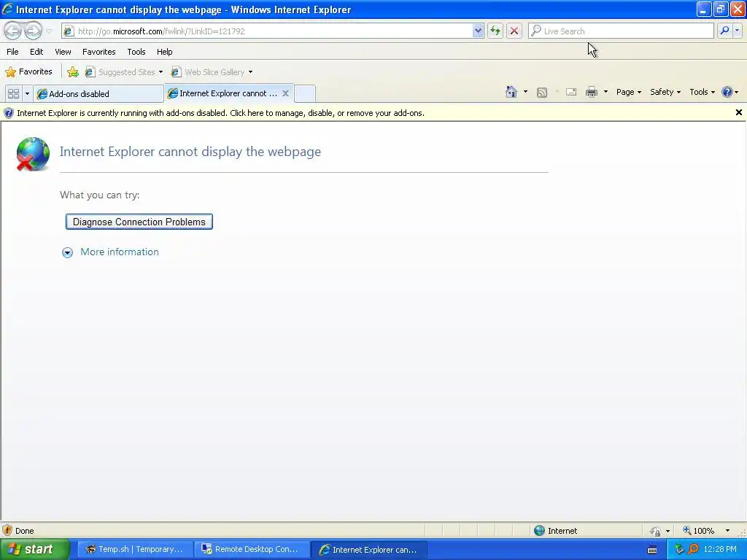The height and width of the screenshot is (560, 747).
Task: Open zoom level dropdown arrow
Action: tap(727, 531)
